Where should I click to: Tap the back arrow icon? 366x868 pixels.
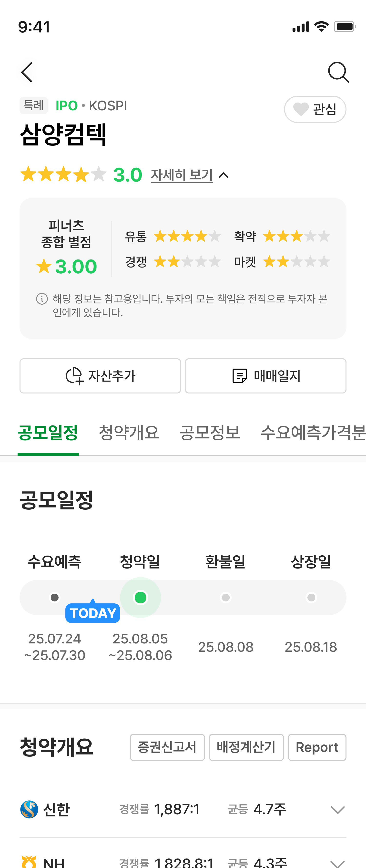pos(27,72)
